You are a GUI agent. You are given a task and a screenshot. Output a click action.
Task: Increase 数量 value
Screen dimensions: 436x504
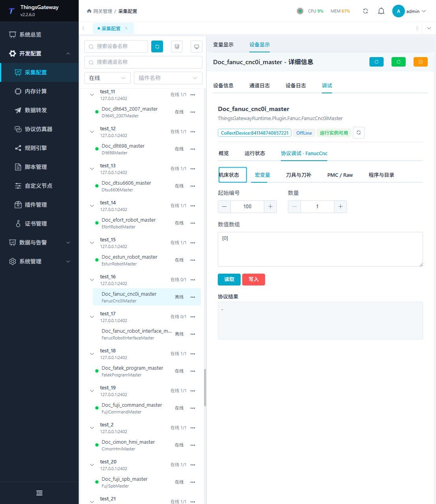tap(340, 207)
